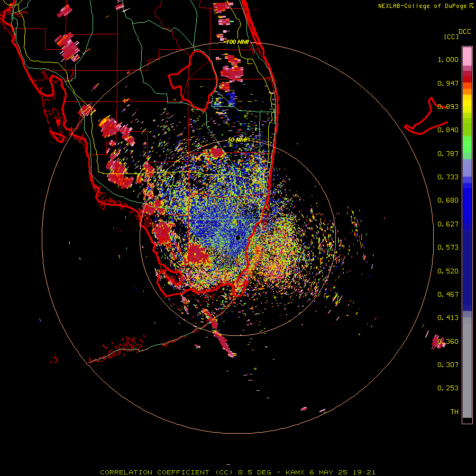476x476 pixels.
Task: Click the 50 NMI range ring label
Action: click(x=239, y=140)
